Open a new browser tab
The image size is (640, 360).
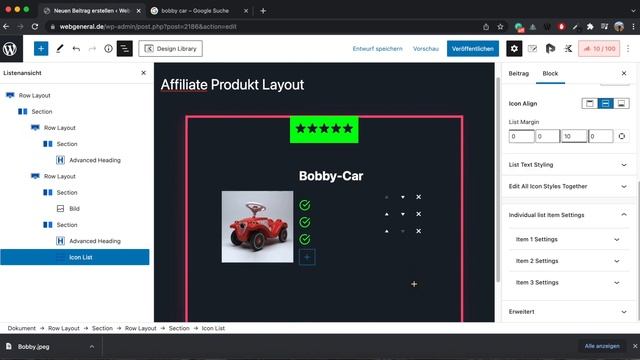point(263,11)
